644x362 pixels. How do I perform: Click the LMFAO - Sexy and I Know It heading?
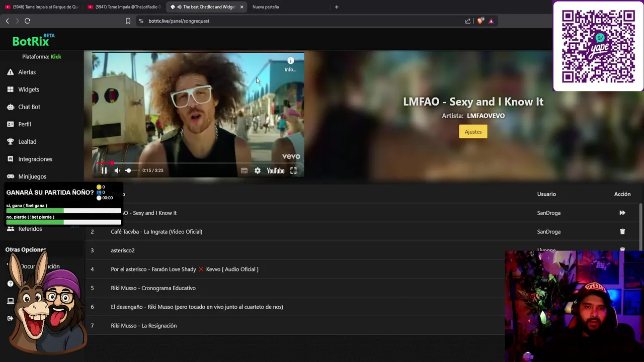pos(473,102)
